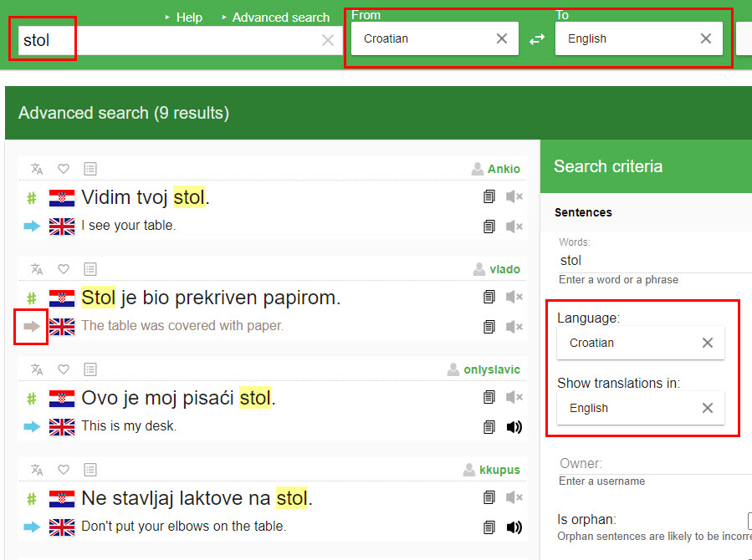Viewport: 752px width, 560px height.
Task: Clear English in the To field
Action: click(x=705, y=38)
